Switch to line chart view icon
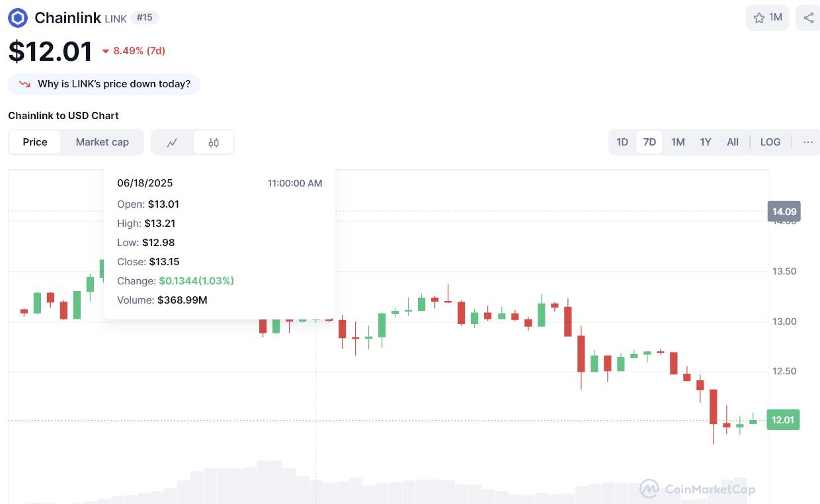The width and height of the screenshot is (820, 504). (172, 142)
